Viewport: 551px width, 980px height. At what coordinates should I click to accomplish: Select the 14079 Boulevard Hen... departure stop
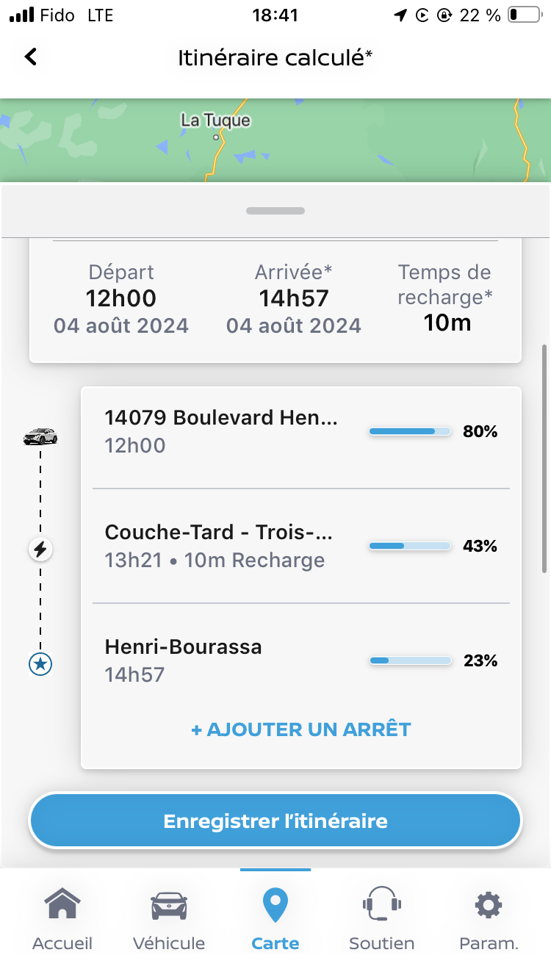[222, 431]
